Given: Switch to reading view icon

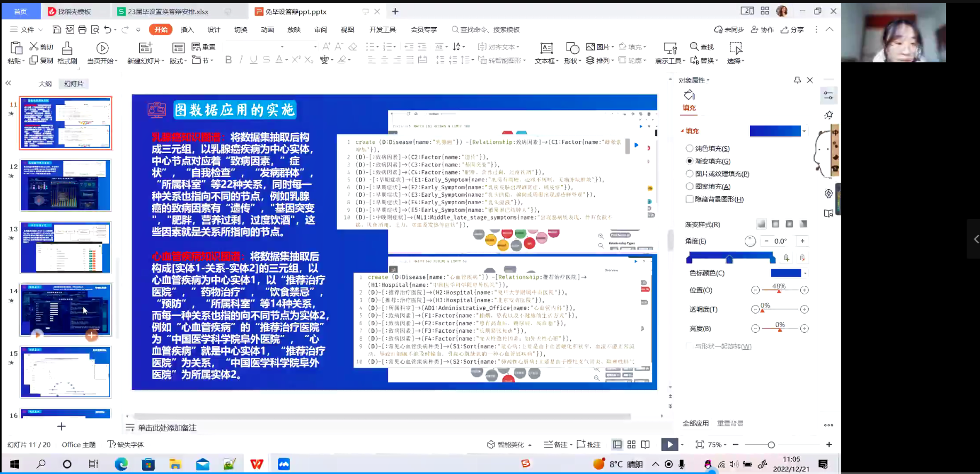Looking at the screenshot, I should click(646, 445).
